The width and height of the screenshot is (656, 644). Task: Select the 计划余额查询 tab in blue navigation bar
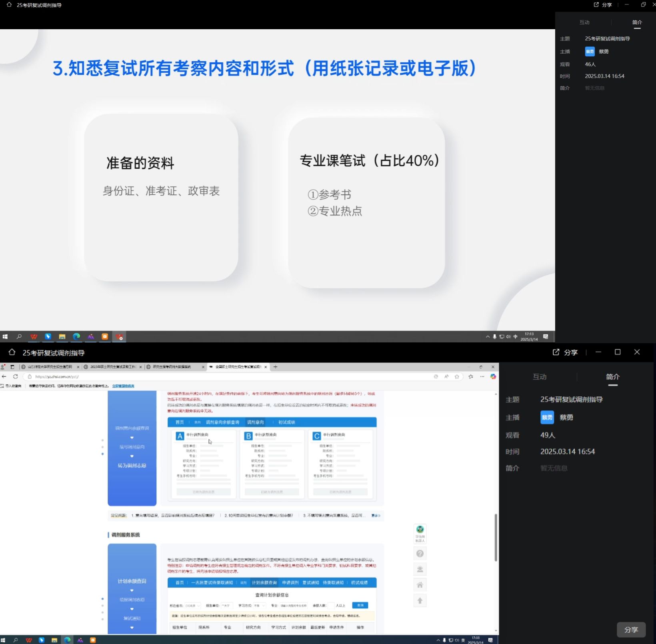(x=264, y=583)
